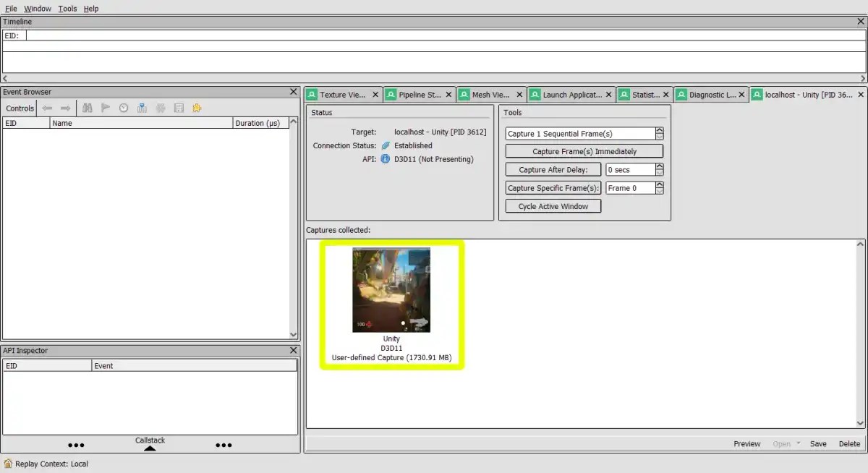
Task: Click the export events disk icon
Action: [179, 108]
